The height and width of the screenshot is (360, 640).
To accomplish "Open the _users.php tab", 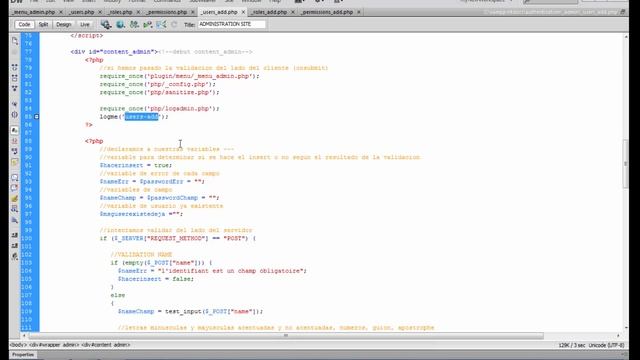I will click(x=81, y=12).
